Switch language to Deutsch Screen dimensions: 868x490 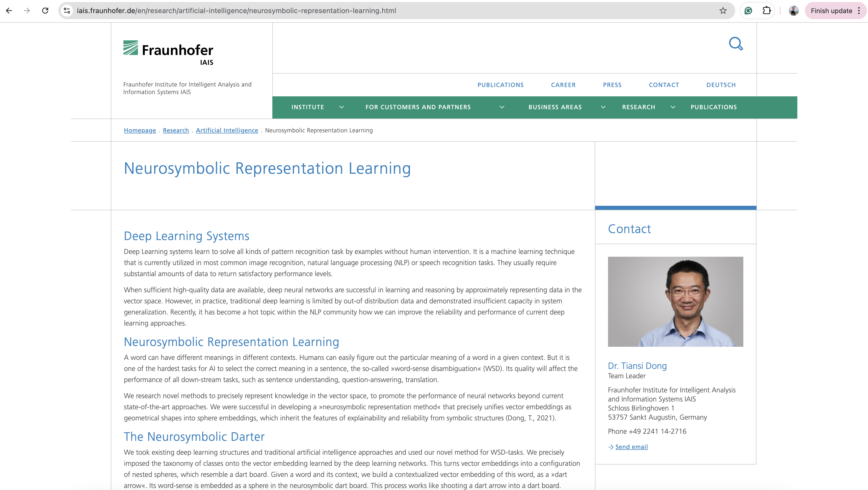(x=721, y=85)
